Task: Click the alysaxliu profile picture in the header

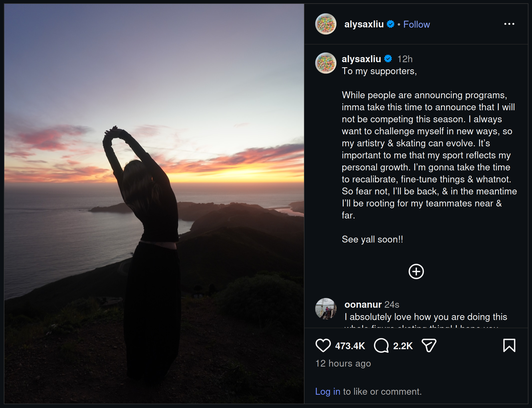Action: pos(326,24)
